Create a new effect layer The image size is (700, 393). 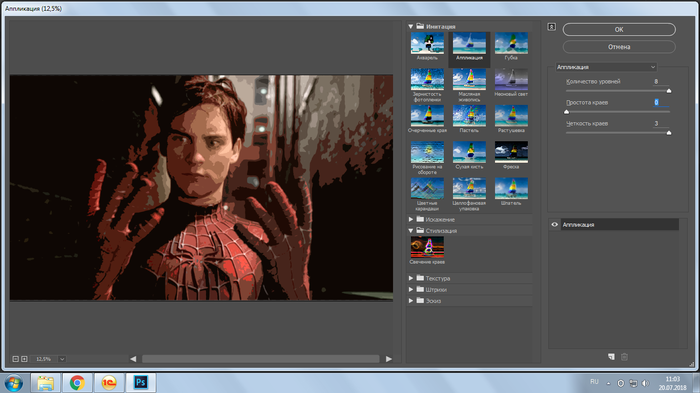(611, 357)
